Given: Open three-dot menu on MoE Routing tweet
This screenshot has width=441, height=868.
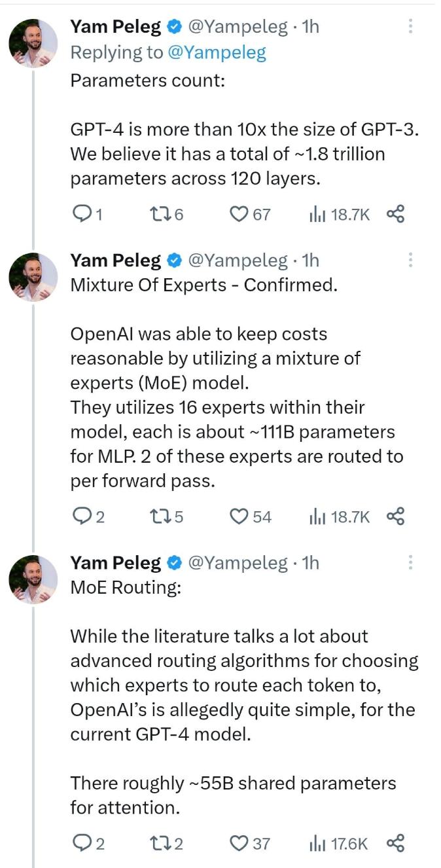Looking at the screenshot, I should pos(410,562).
